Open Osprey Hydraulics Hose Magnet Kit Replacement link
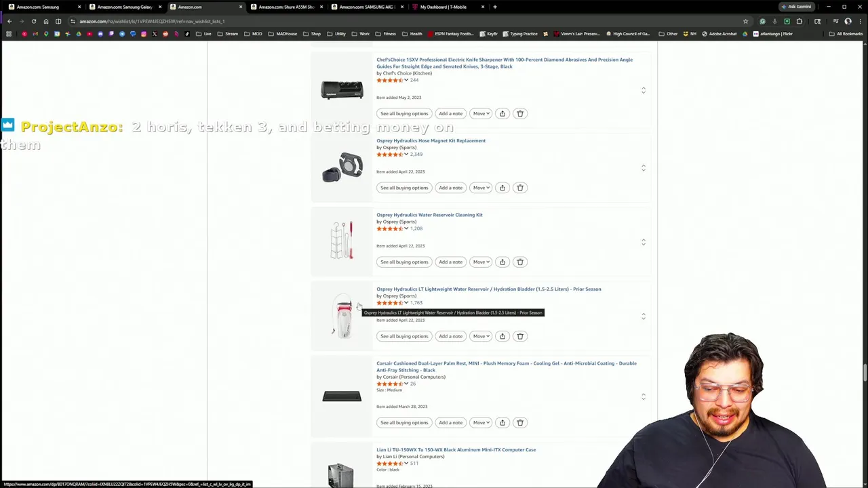868x488 pixels. (431, 141)
